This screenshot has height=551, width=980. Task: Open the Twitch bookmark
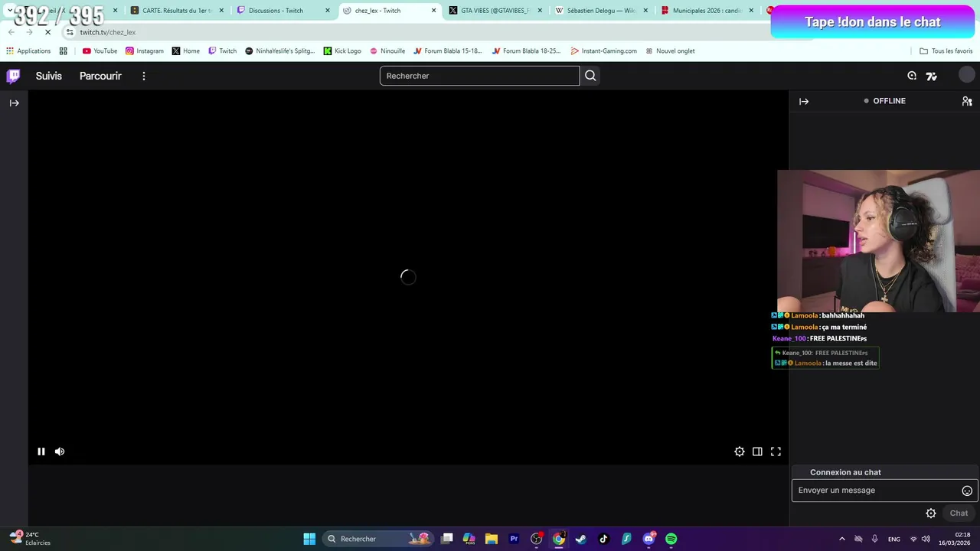(x=223, y=51)
